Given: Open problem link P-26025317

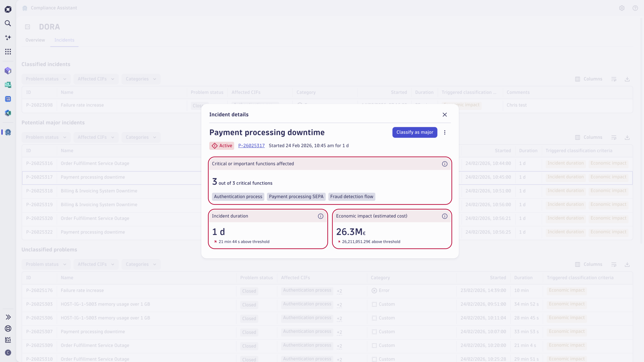Looking at the screenshot, I should coord(251,146).
